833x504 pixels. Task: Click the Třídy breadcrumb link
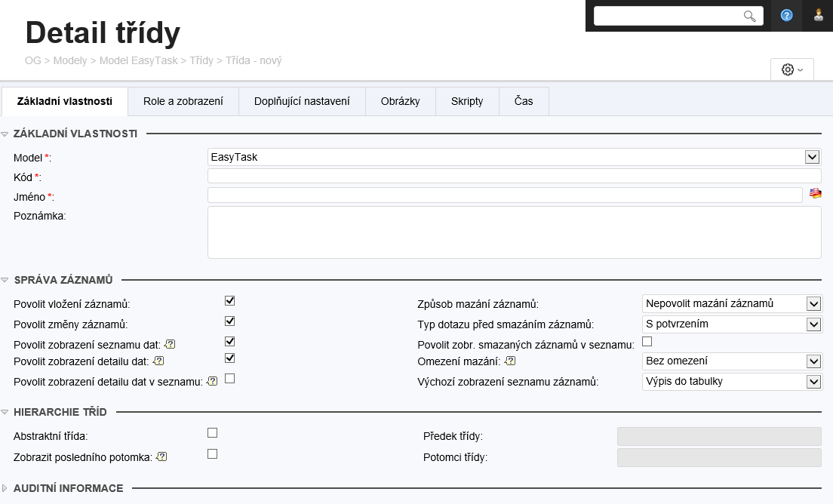201,60
